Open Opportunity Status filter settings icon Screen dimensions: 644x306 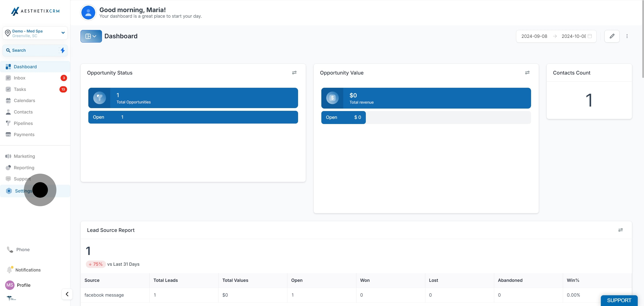294,73
